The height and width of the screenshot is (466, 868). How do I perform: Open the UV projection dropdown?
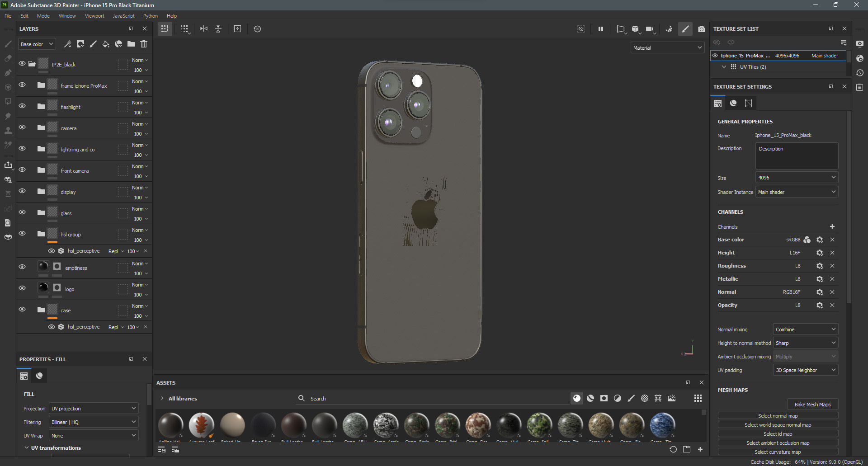coord(94,408)
